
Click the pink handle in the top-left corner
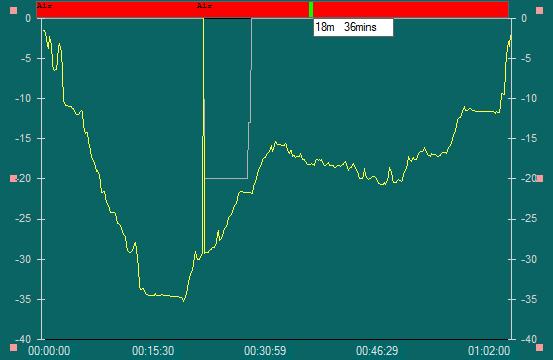pyautogui.click(x=13, y=11)
